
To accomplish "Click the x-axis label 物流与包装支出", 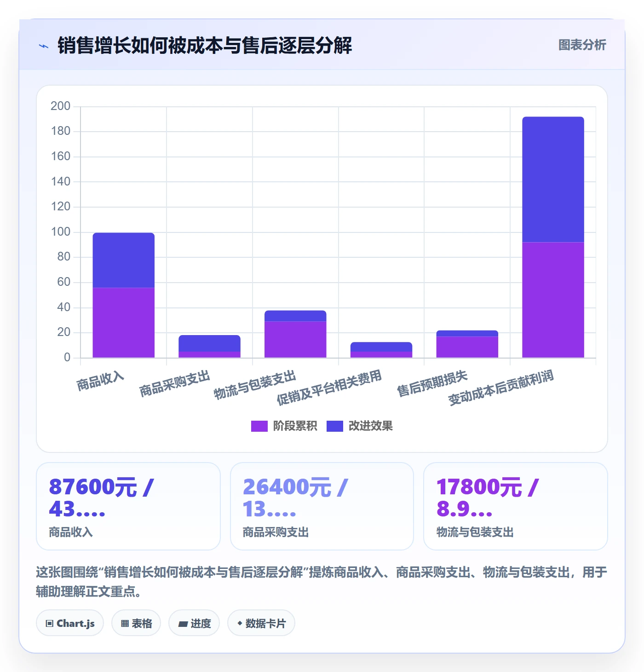I will point(255,384).
